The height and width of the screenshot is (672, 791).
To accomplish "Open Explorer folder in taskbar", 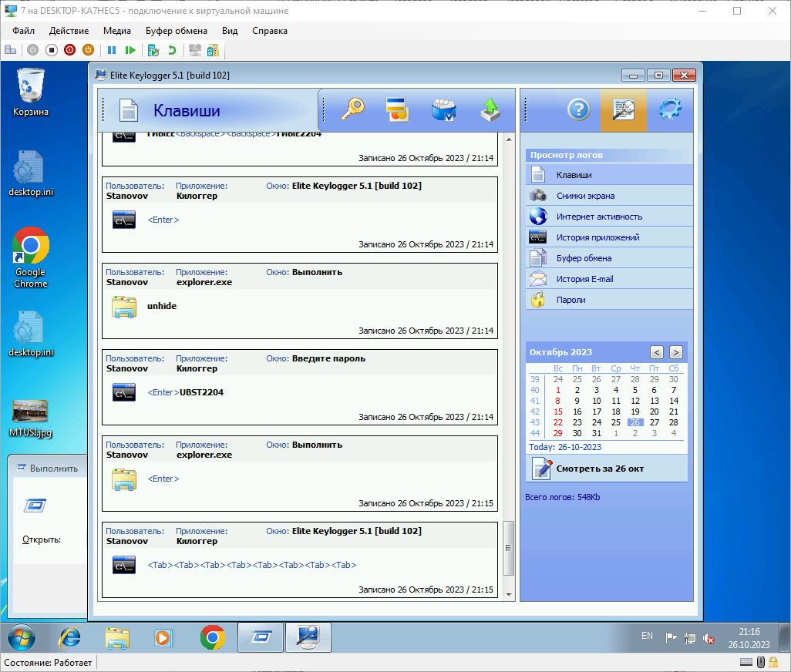I will pyautogui.click(x=117, y=637).
